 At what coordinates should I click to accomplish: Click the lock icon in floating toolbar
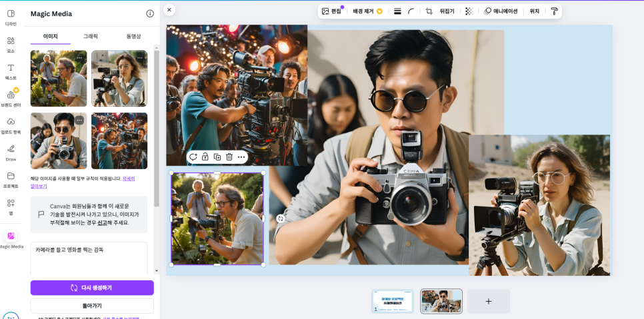pos(205,157)
